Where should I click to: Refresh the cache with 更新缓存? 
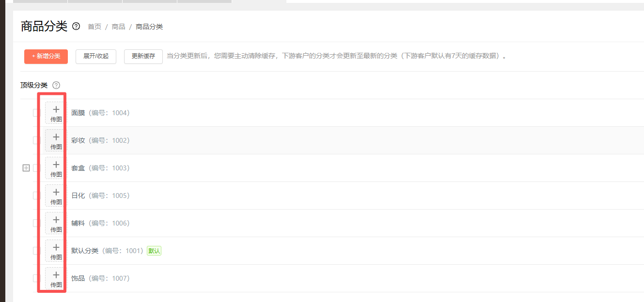click(x=143, y=57)
